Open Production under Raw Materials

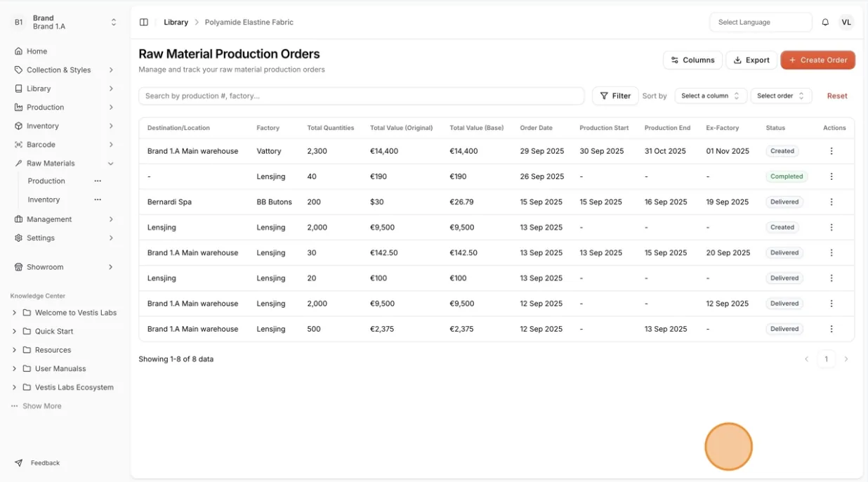[x=46, y=181]
